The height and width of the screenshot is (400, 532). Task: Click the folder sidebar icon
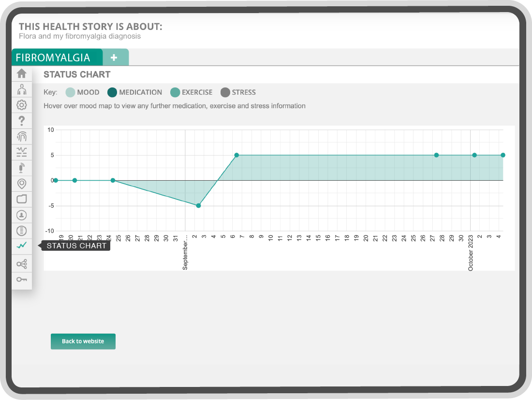tap(22, 199)
